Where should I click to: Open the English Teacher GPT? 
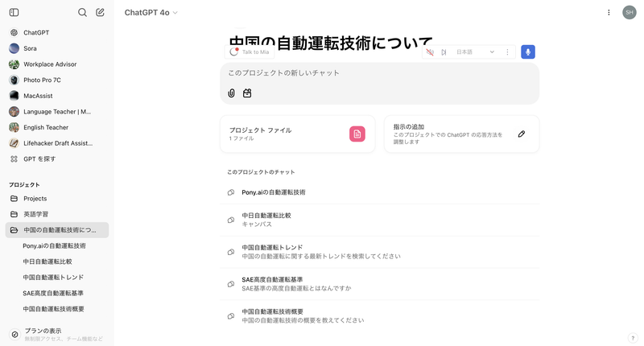coord(57,127)
